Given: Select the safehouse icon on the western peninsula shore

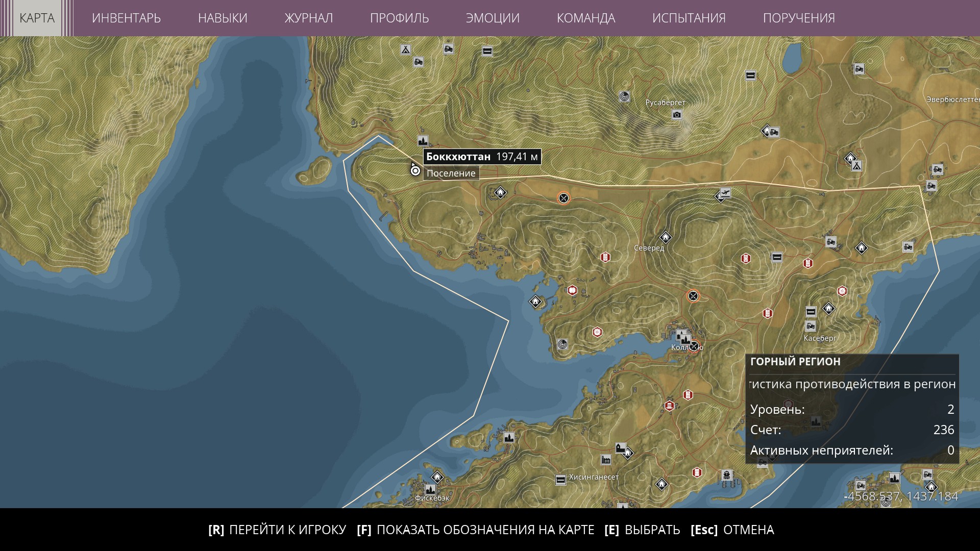Looking at the screenshot, I should coord(535,302).
